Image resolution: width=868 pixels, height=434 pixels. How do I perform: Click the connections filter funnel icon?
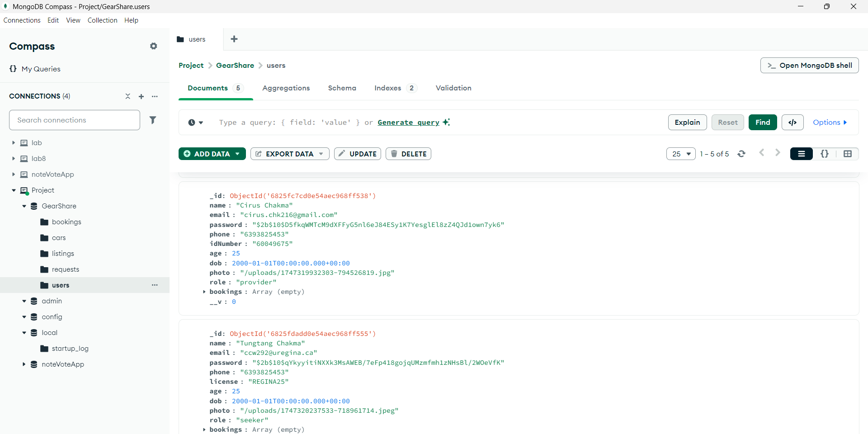(x=153, y=120)
